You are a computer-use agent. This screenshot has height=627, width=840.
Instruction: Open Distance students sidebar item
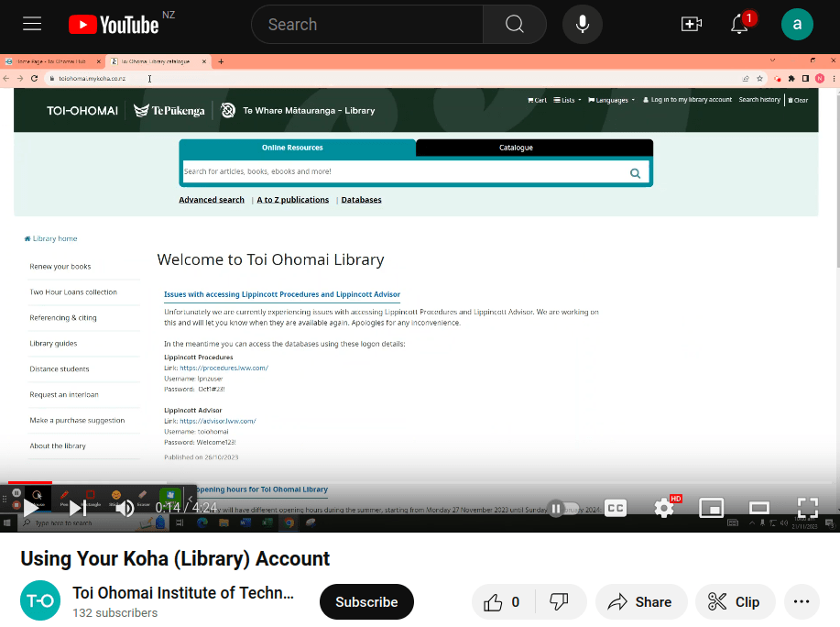coord(60,369)
